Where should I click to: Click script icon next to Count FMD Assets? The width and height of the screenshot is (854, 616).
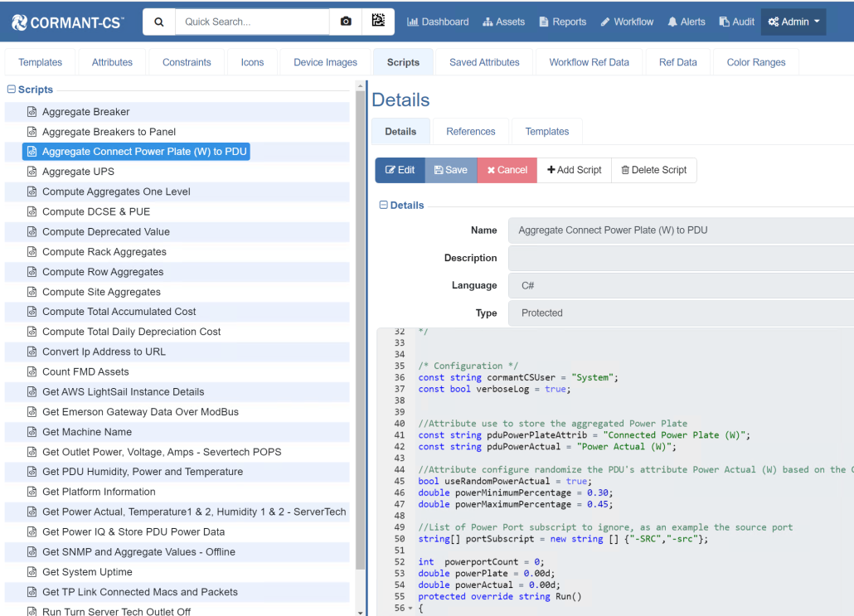(x=32, y=372)
